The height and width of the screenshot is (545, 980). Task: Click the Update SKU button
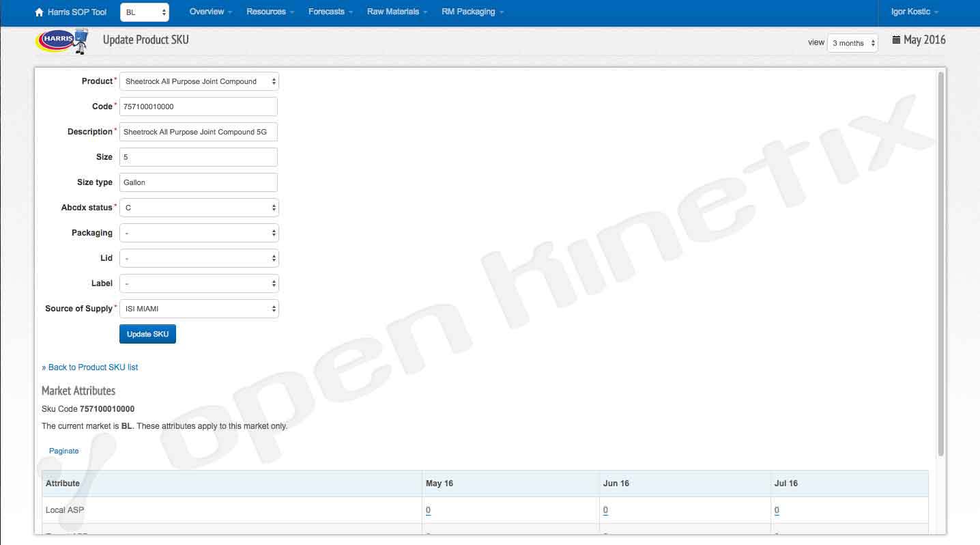[x=147, y=334]
